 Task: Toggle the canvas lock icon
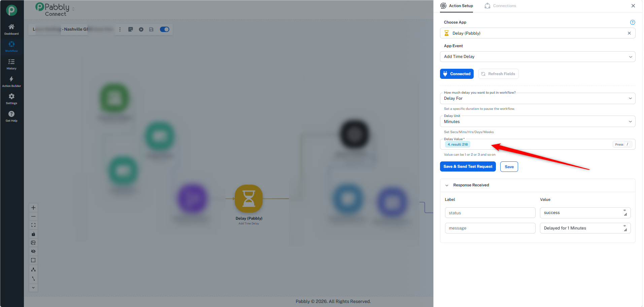pyautogui.click(x=33, y=234)
